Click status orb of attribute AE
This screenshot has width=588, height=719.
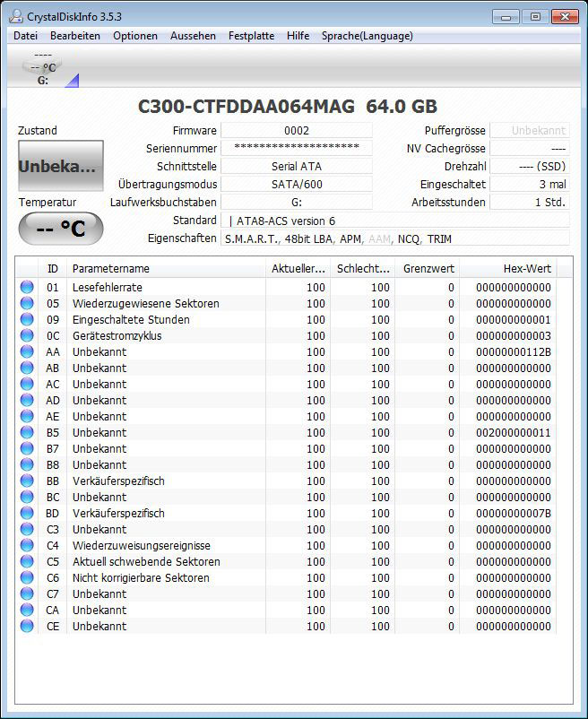click(27, 416)
